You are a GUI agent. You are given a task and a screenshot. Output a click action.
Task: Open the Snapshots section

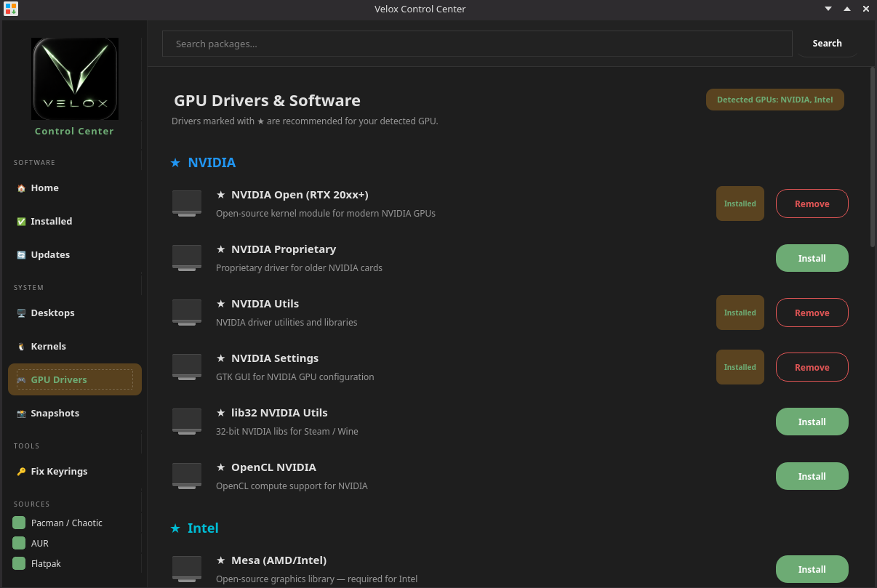[75, 413]
